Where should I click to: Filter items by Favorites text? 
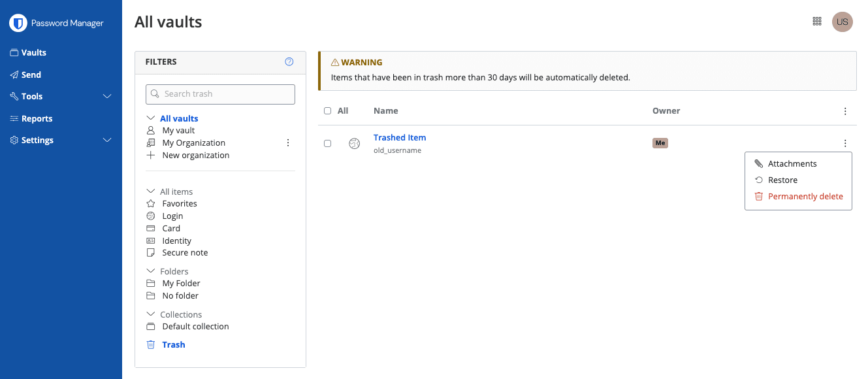click(180, 204)
